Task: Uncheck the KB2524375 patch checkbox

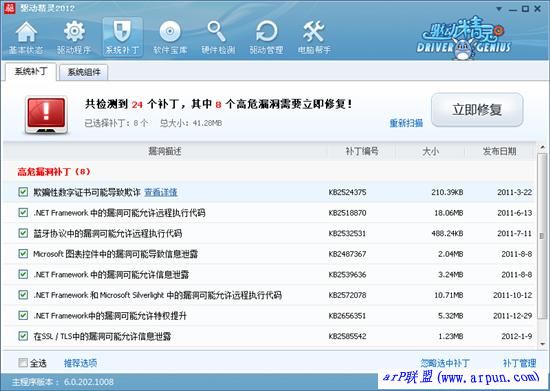Action: tap(23, 192)
